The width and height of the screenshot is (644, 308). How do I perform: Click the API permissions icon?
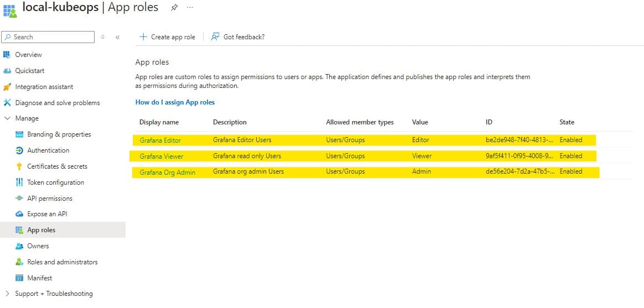pyautogui.click(x=19, y=199)
